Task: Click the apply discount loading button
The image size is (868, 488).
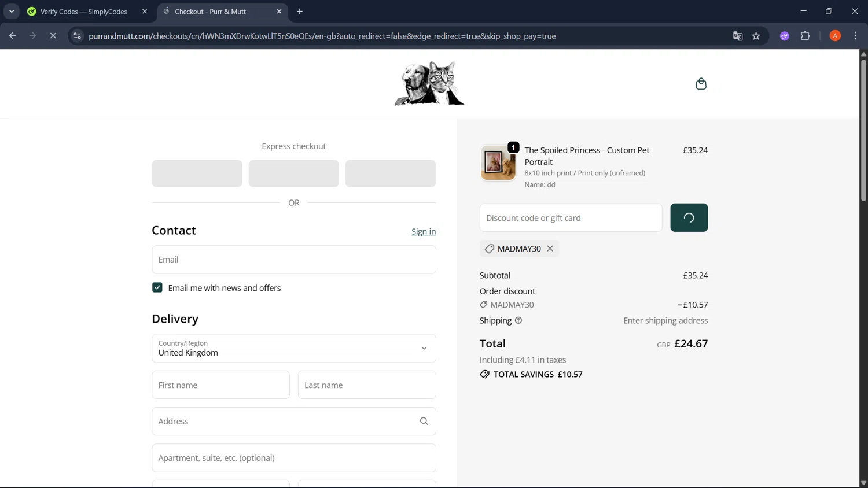Action: 689,218
